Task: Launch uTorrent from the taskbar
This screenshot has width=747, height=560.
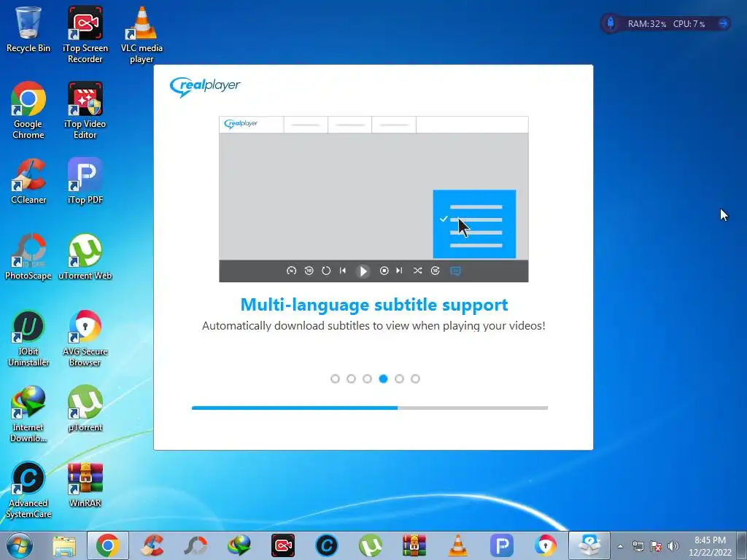Action: pyautogui.click(x=371, y=545)
